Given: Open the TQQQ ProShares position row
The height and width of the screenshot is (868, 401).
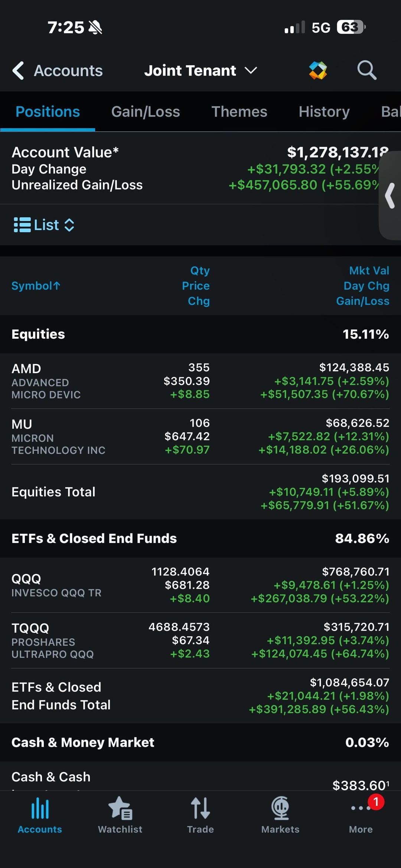Looking at the screenshot, I should pos(200,640).
